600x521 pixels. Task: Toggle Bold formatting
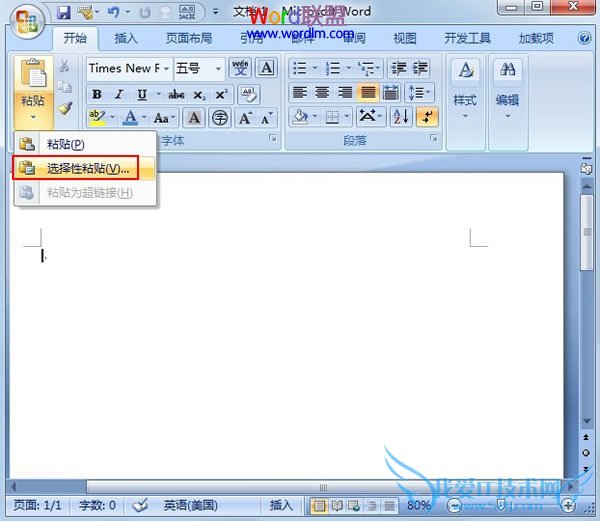(97, 94)
